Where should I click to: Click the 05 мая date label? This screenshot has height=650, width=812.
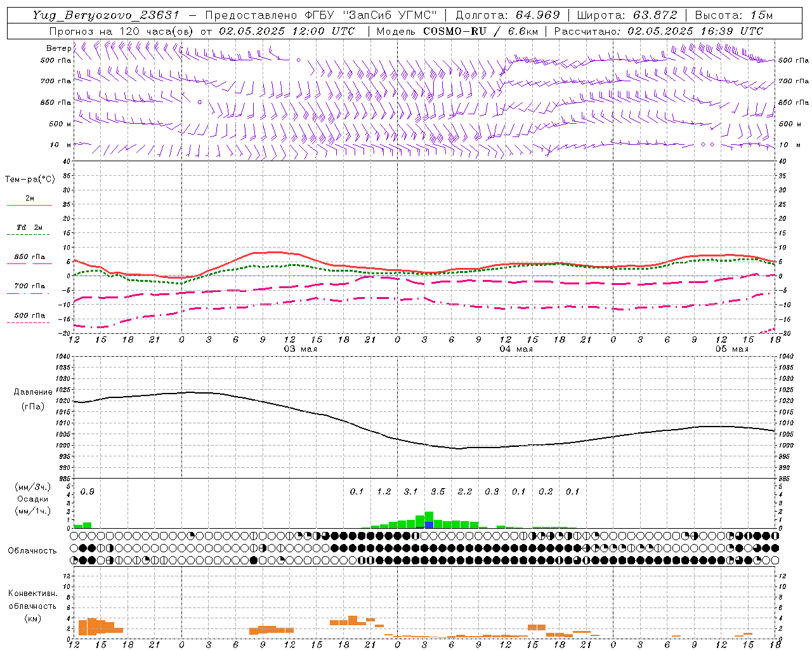tap(731, 349)
